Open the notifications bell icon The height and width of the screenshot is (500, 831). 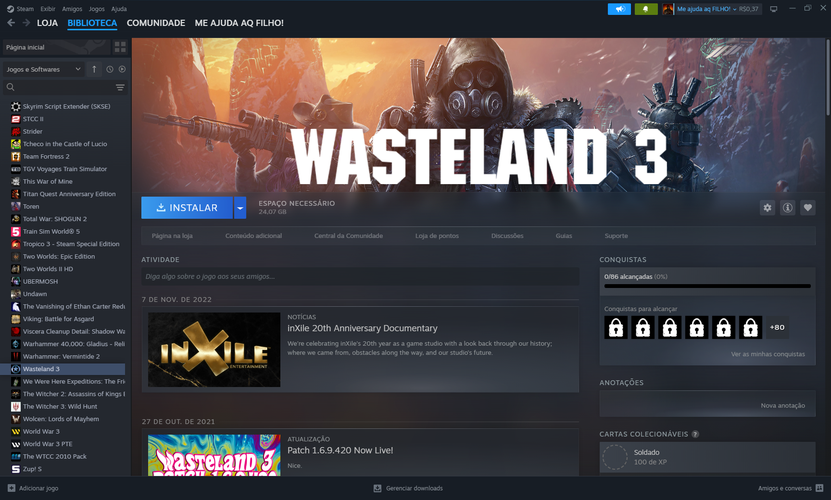[646, 9]
